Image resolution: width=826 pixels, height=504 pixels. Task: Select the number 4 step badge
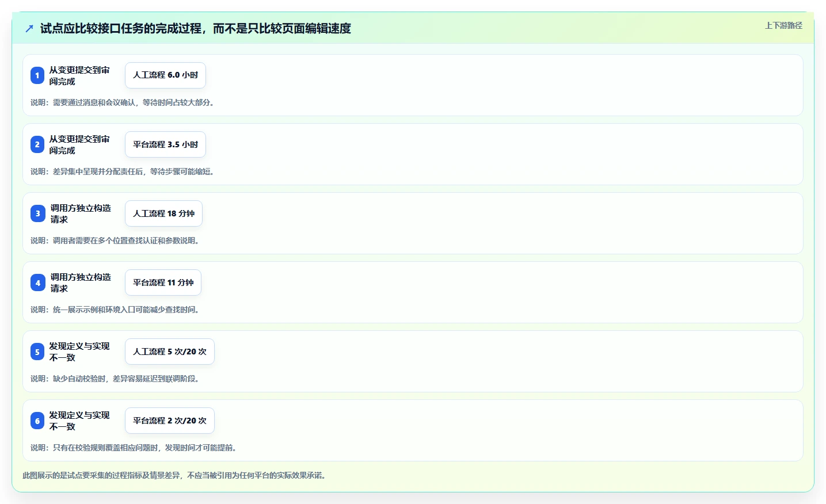[x=37, y=282]
